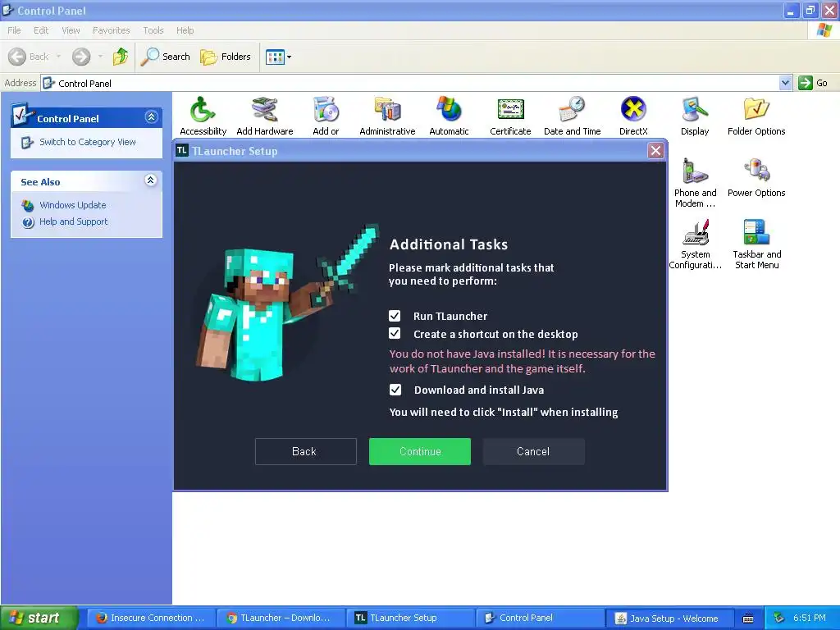This screenshot has height=630, width=840.
Task: Open the Administrative Tools icon
Action: 387,116
